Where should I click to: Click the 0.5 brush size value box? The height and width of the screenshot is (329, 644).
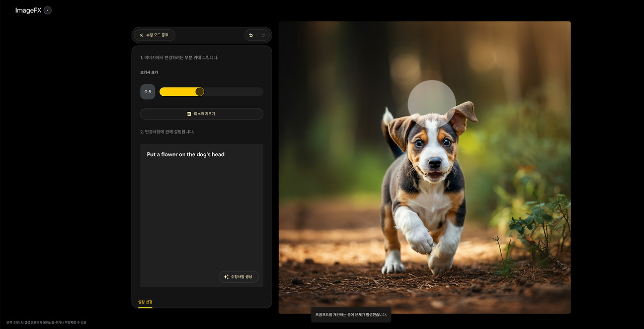148,92
